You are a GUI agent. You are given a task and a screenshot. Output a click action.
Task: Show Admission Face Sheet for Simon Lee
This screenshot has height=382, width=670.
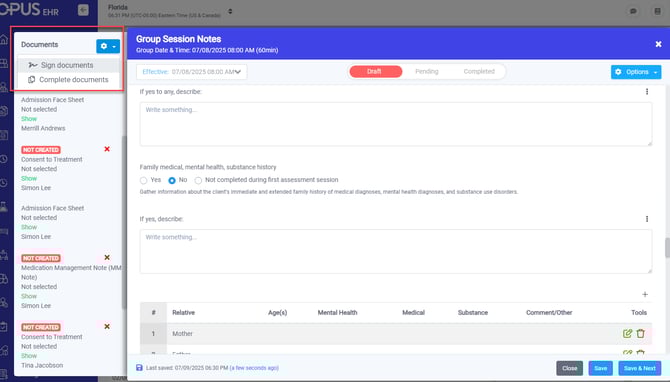pos(29,227)
